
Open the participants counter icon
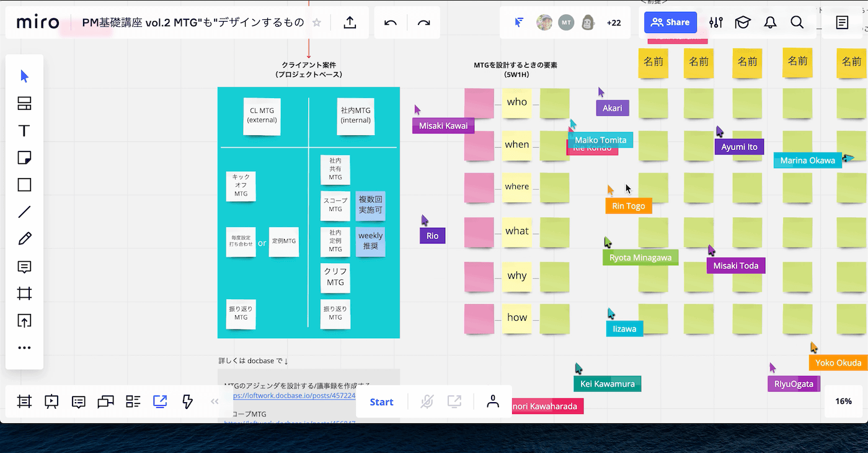click(493, 401)
